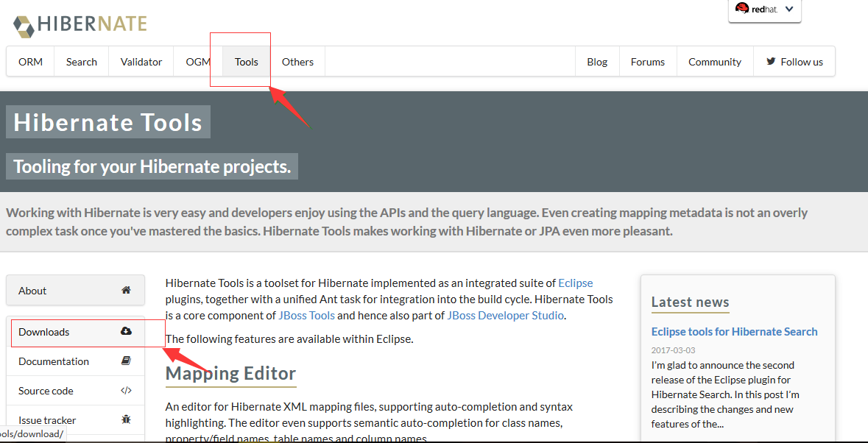Click the Latest news heading
The height and width of the screenshot is (443, 868).
(691, 302)
